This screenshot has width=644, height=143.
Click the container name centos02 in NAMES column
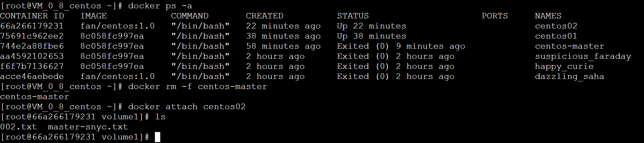click(x=556, y=26)
